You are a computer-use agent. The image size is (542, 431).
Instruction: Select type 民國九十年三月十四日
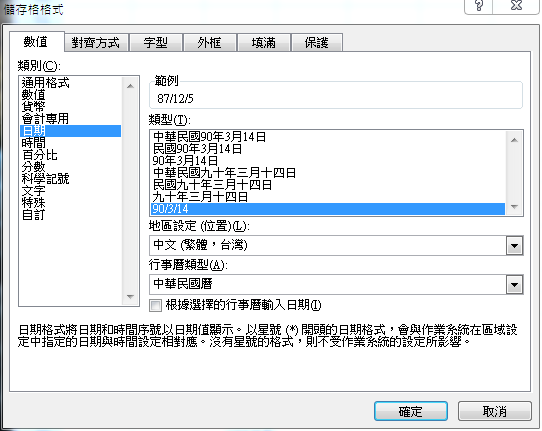coord(328,185)
